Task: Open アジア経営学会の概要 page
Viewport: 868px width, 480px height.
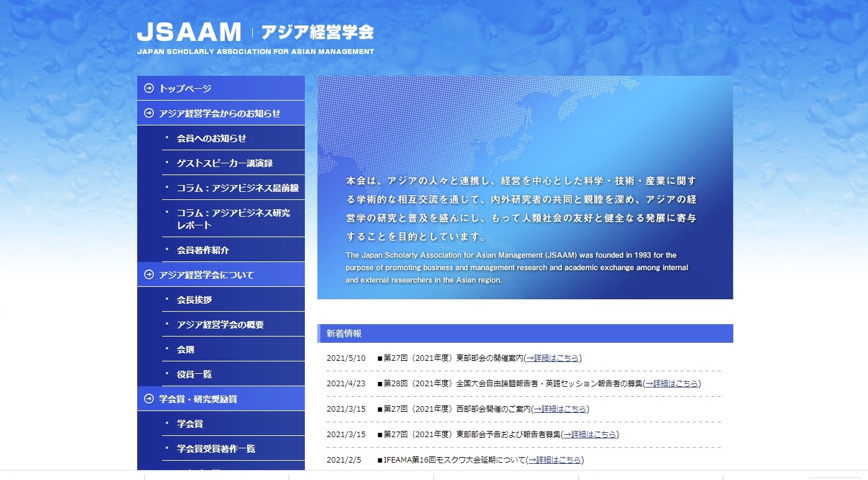Action: [x=233, y=324]
